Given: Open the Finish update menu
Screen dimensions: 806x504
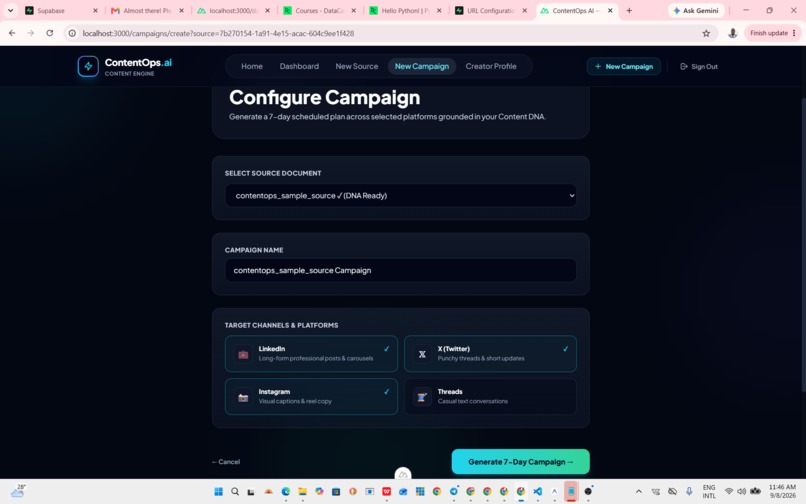Looking at the screenshot, I should [773, 33].
